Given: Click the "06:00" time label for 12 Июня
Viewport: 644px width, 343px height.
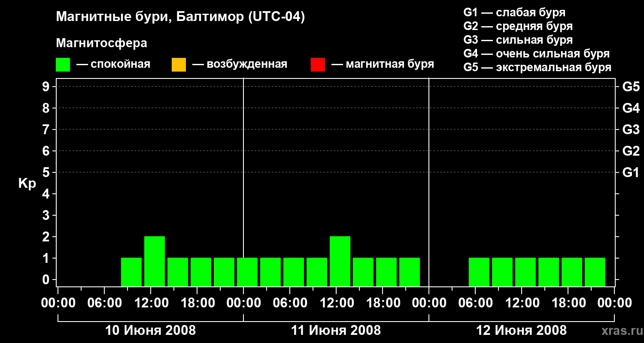Looking at the screenshot, I should pyautogui.click(x=475, y=303).
